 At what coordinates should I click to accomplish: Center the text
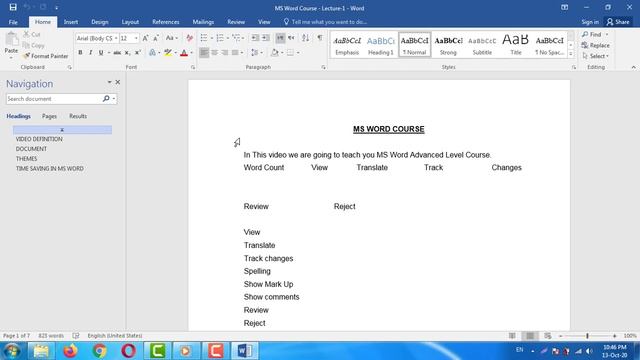click(214, 53)
